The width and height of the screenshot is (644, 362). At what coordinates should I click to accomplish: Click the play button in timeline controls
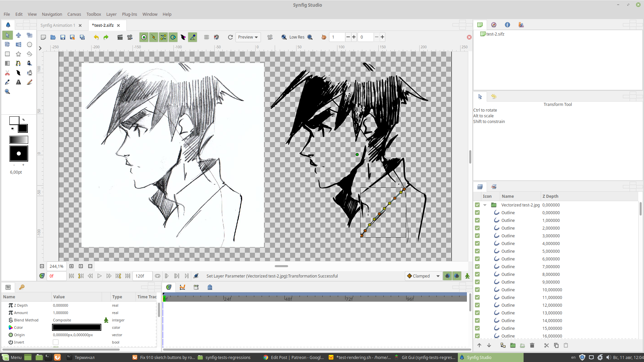pyautogui.click(x=100, y=276)
